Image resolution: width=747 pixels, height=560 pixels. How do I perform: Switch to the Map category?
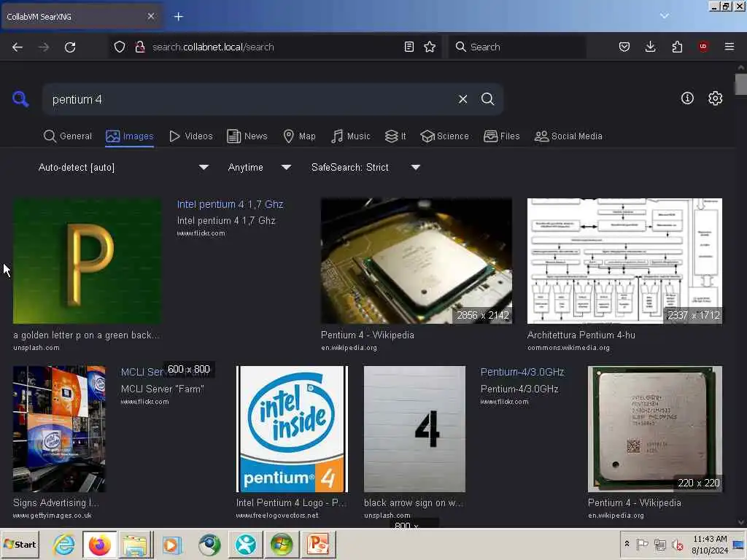click(x=299, y=136)
